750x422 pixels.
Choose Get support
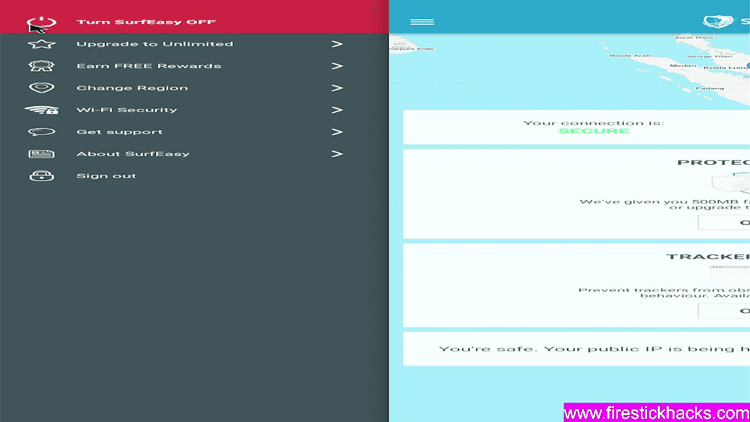click(120, 132)
